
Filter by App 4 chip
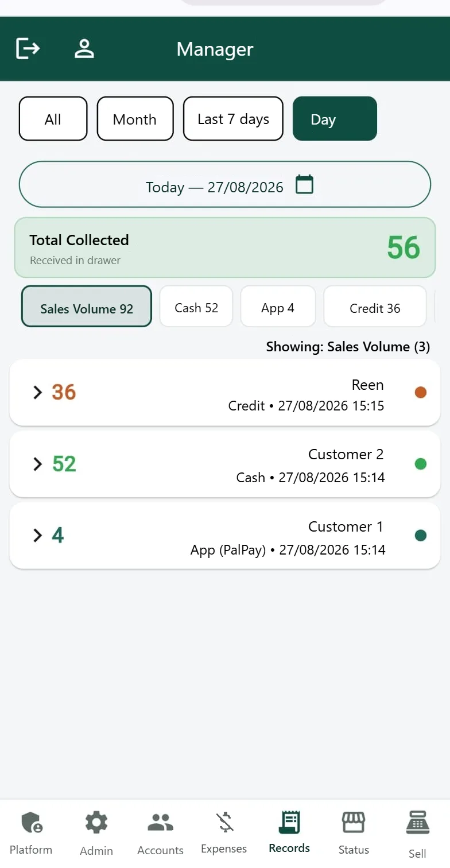278,307
